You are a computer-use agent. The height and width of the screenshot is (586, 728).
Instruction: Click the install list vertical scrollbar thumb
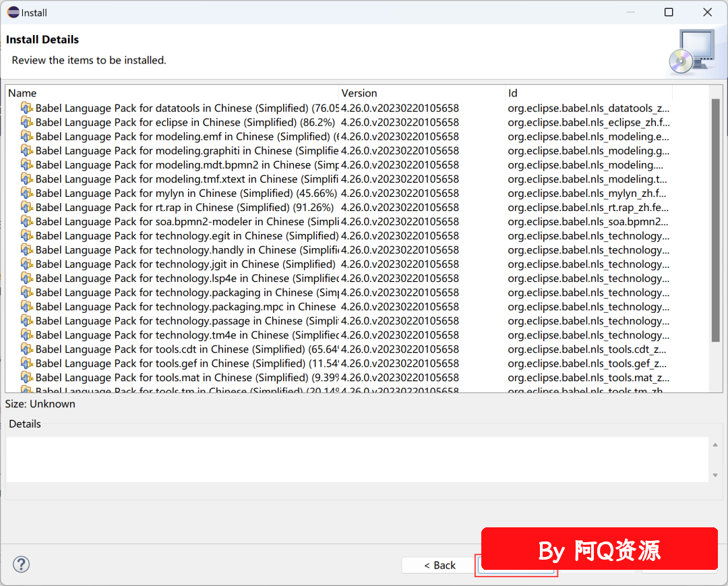coord(715,221)
